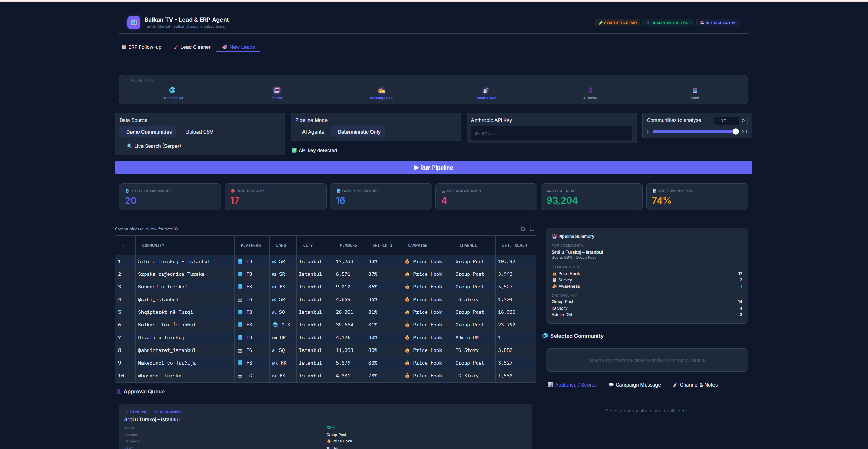Click the fullscreen icon above communities table

coord(532,229)
